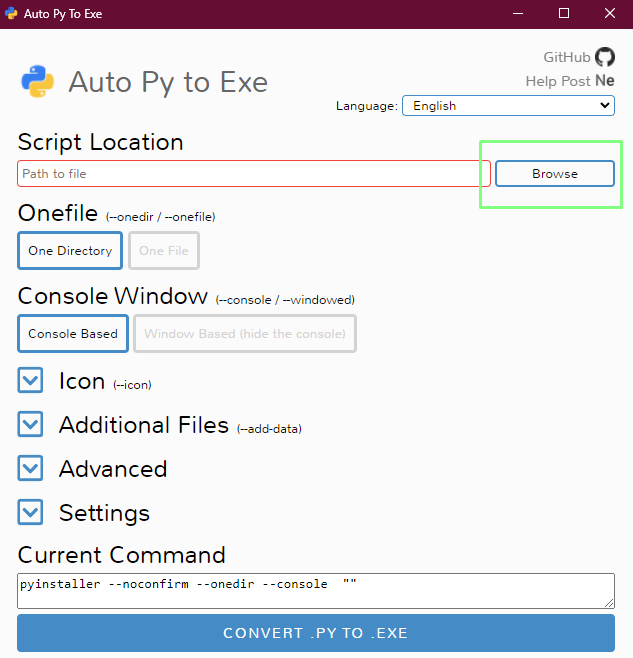Click the Current Command heading
633x658 pixels.
pyautogui.click(x=122, y=555)
